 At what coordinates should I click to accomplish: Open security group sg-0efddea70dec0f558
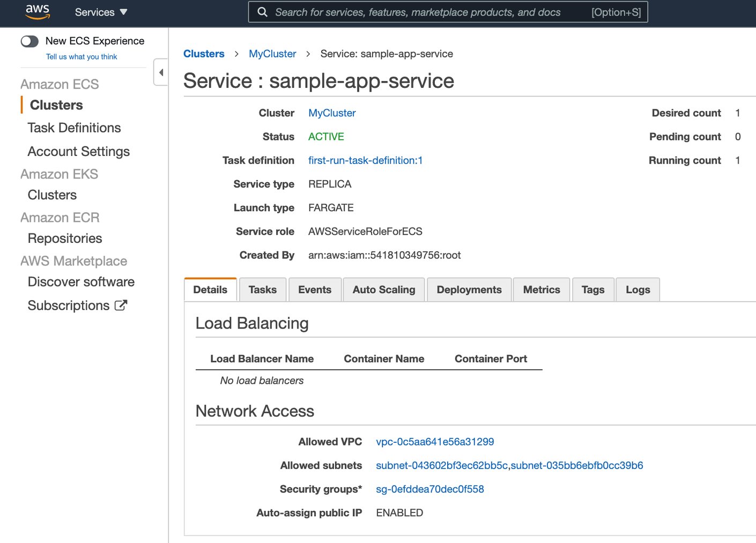click(430, 489)
